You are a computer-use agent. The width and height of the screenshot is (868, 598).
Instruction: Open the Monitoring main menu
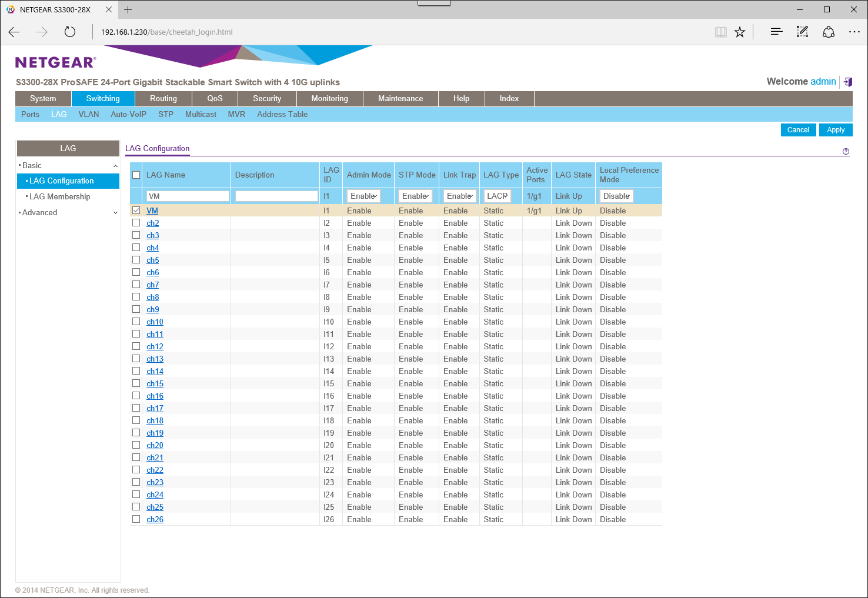click(330, 99)
